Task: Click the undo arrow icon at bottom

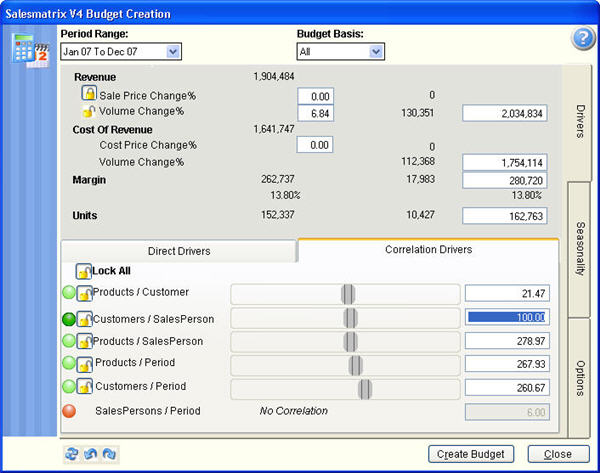Action: 90,453
